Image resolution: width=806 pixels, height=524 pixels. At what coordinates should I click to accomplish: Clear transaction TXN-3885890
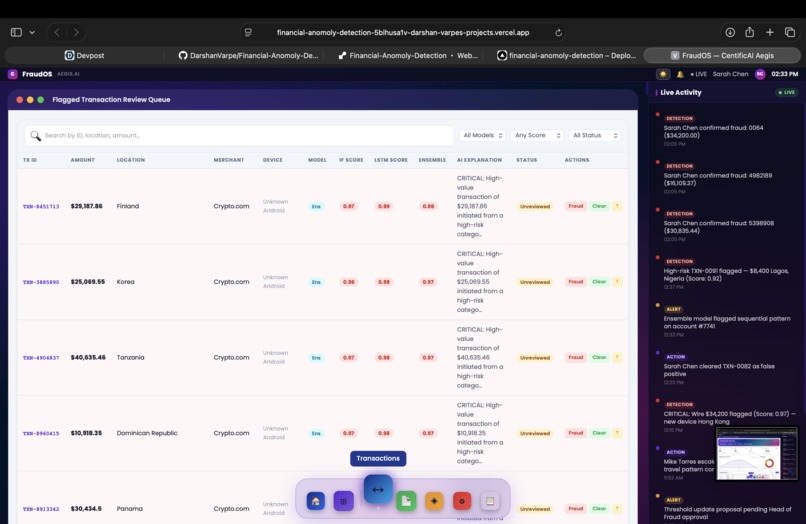pyautogui.click(x=599, y=282)
